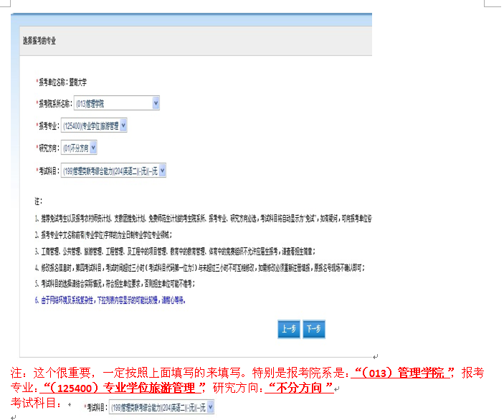This screenshot has height=420, width=504.
Task: Open the 报考院系所名称 dropdown arrow
Action: click(x=156, y=104)
